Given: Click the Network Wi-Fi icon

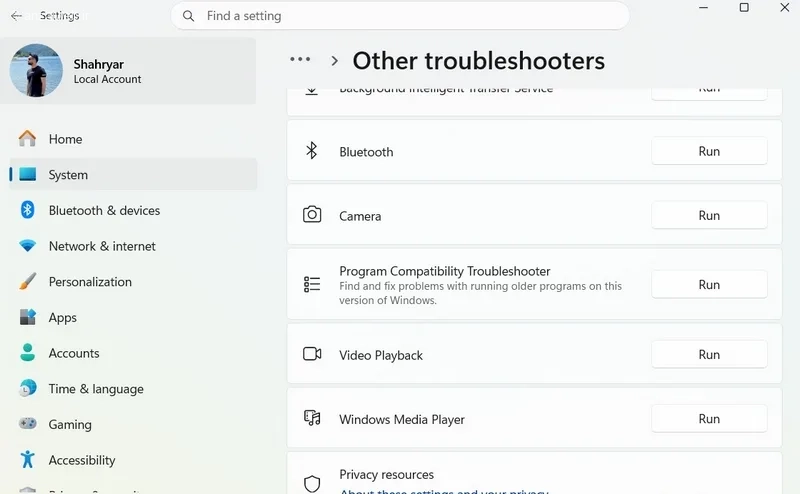Looking at the screenshot, I should coord(28,245).
